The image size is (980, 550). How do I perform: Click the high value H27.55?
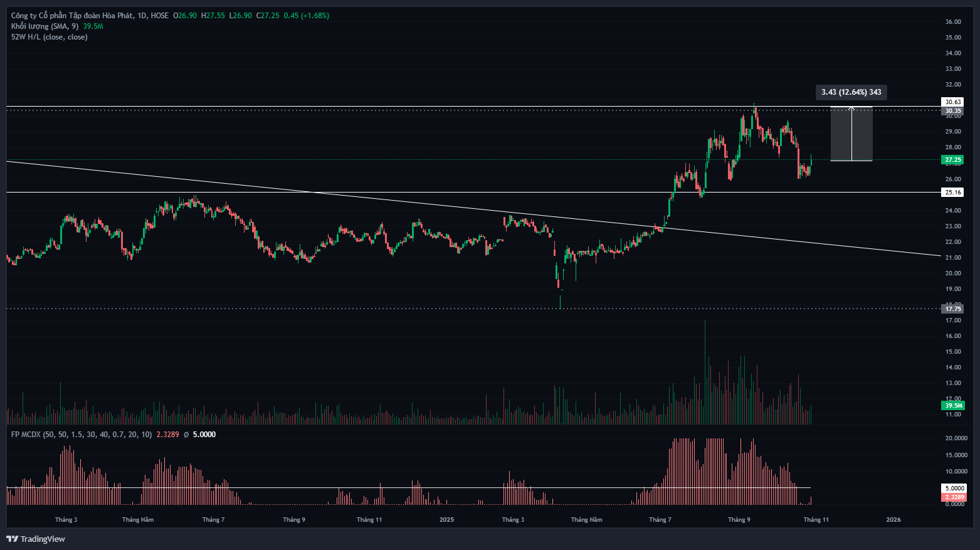(x=213, y=16)
